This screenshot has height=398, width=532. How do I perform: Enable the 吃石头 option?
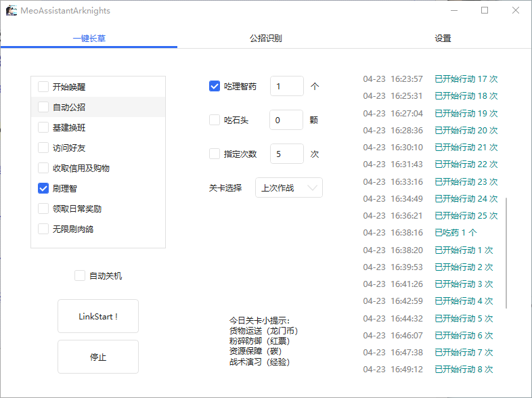tap(215, 120)
